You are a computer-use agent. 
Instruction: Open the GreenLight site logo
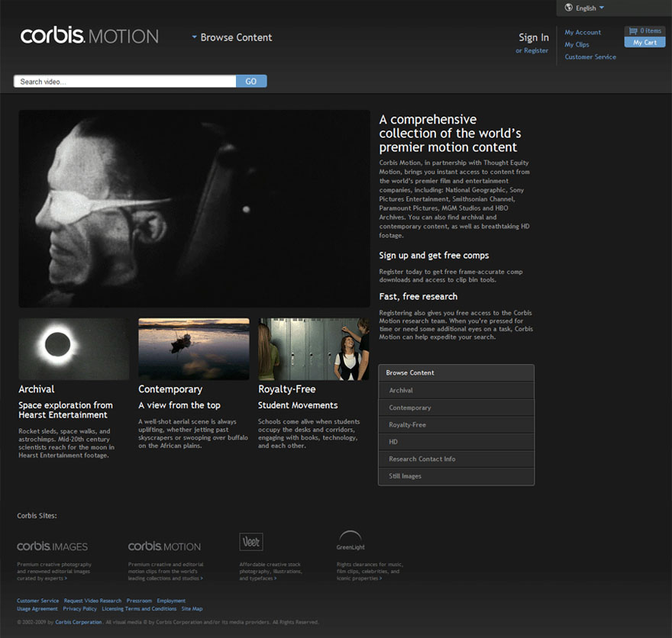click(x=351, y=540)
